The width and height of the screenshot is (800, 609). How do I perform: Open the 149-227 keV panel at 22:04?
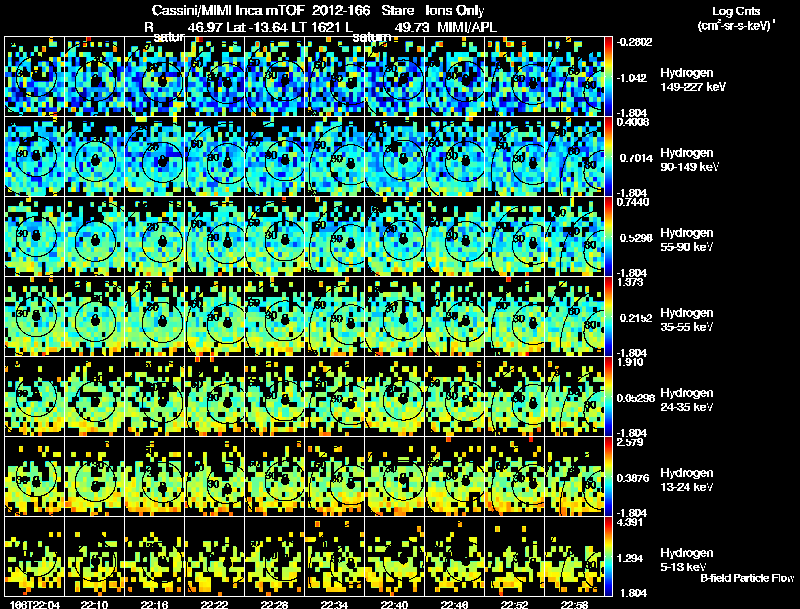35,76
